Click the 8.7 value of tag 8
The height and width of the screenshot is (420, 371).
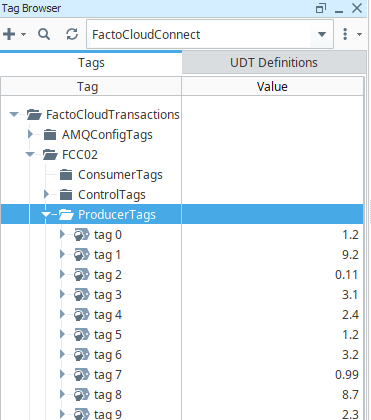tap(350, 395)
